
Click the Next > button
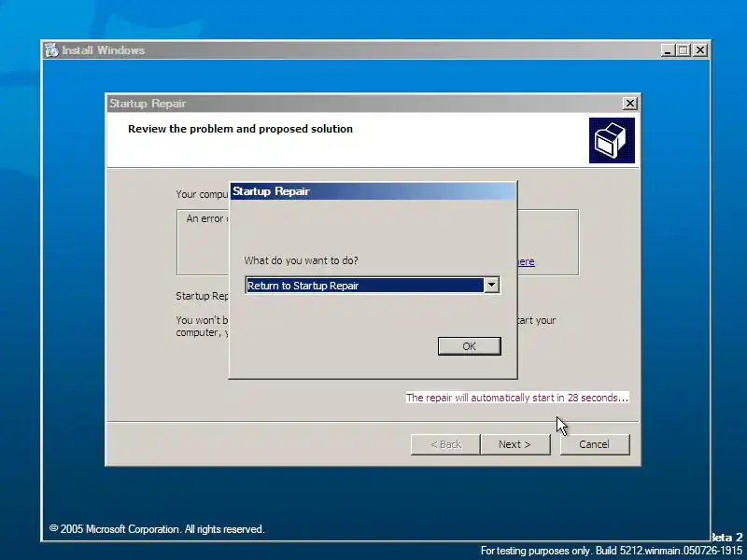click(x=515, y=444)
